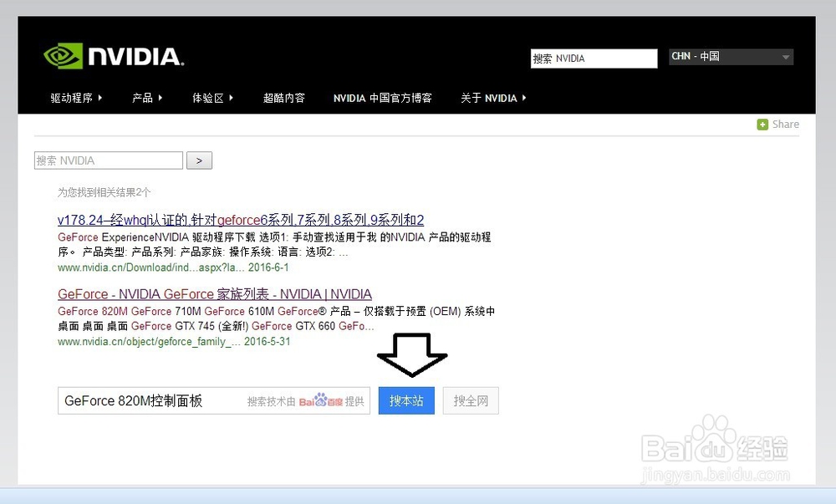
Task: Click the 驱动程序 menu arrow
Action: click(99, 98)
